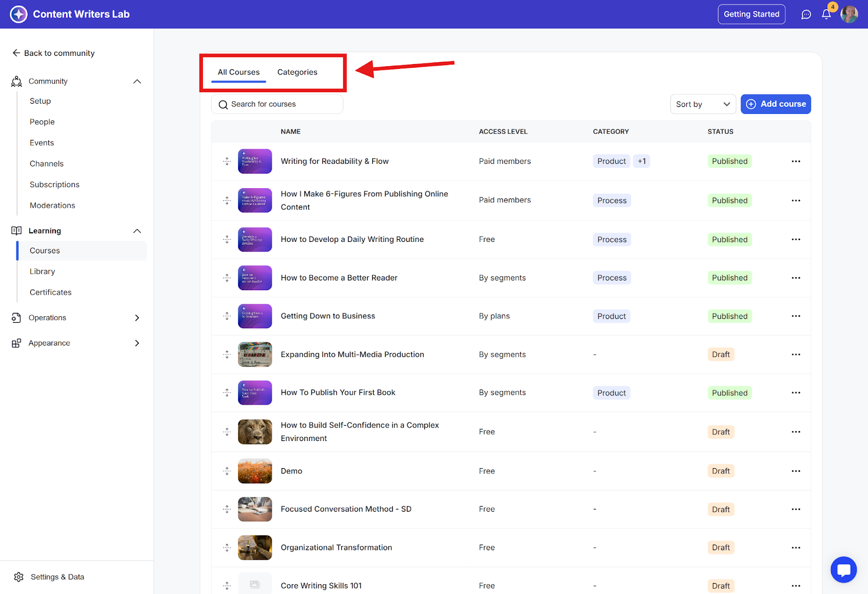Click the Getting Started button
The image size is (868, 594).
point(751,15)
